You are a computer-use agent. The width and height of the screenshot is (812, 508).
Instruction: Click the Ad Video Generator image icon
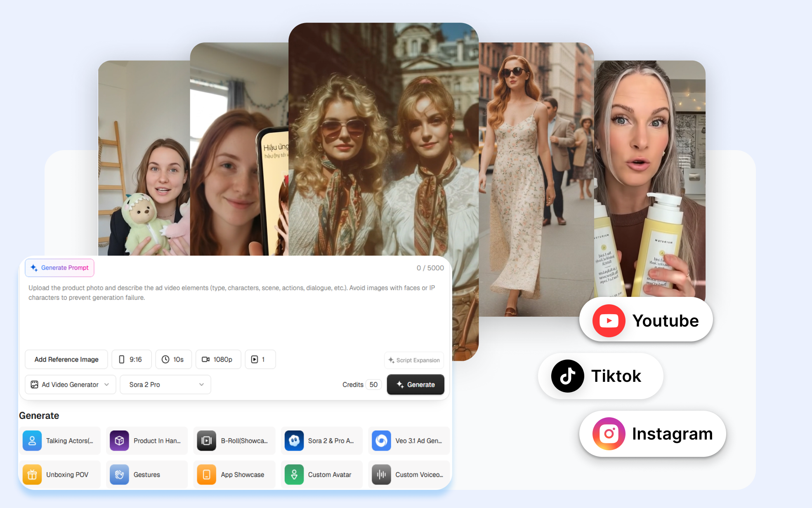pyautogui.click(x=35, y=385)
